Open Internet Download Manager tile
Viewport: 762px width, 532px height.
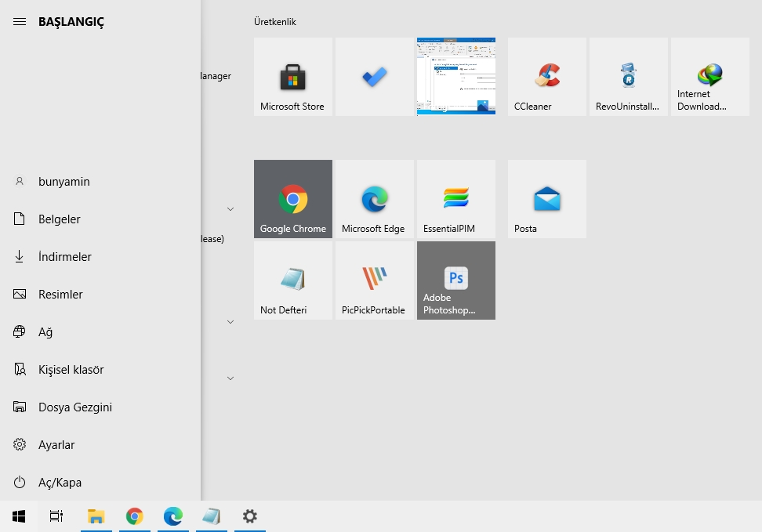[709, 76]
